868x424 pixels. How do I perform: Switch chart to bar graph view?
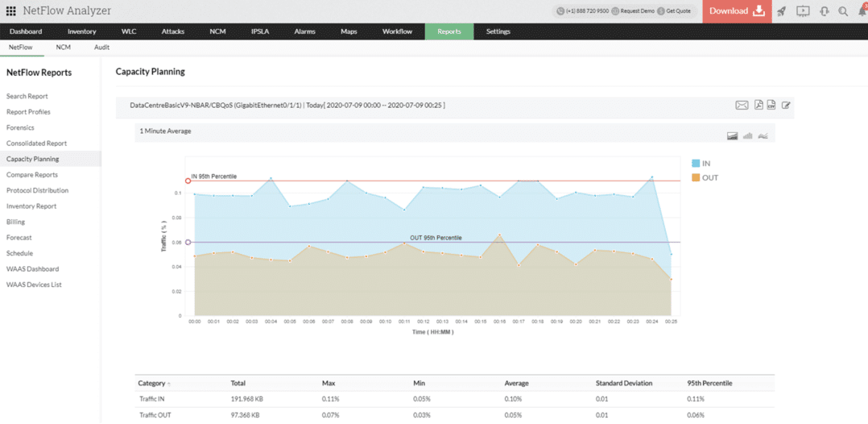tap(747, 136)
